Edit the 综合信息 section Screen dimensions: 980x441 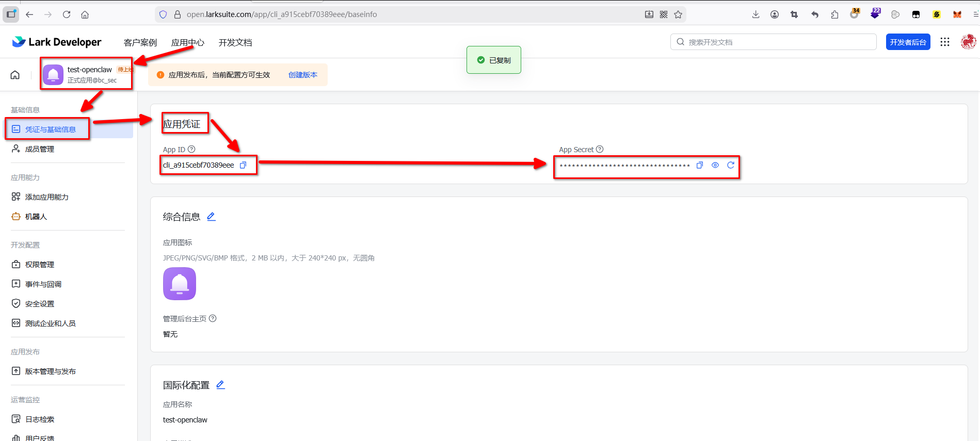tap(211, 217)
